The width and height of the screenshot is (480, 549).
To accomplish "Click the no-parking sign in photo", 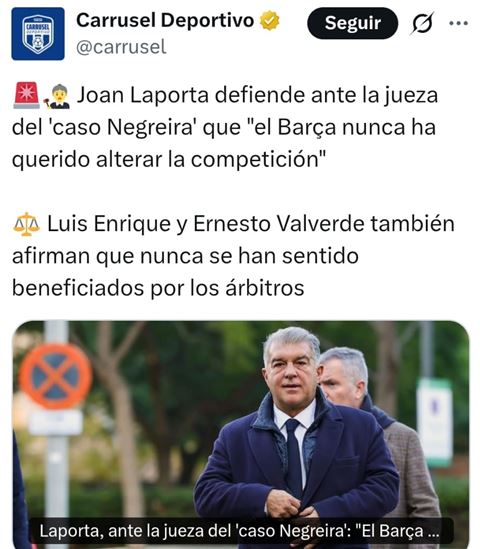I will (x=56, y=376).
